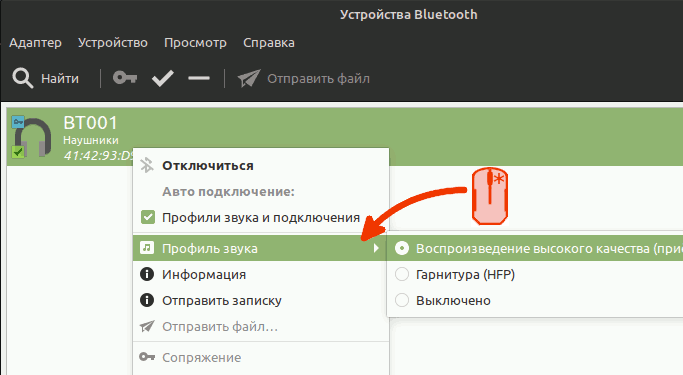The image size is (683, 375).
Task: Click the Bluetooth icon beside Отключиться
Action: (x=147, y=166)
